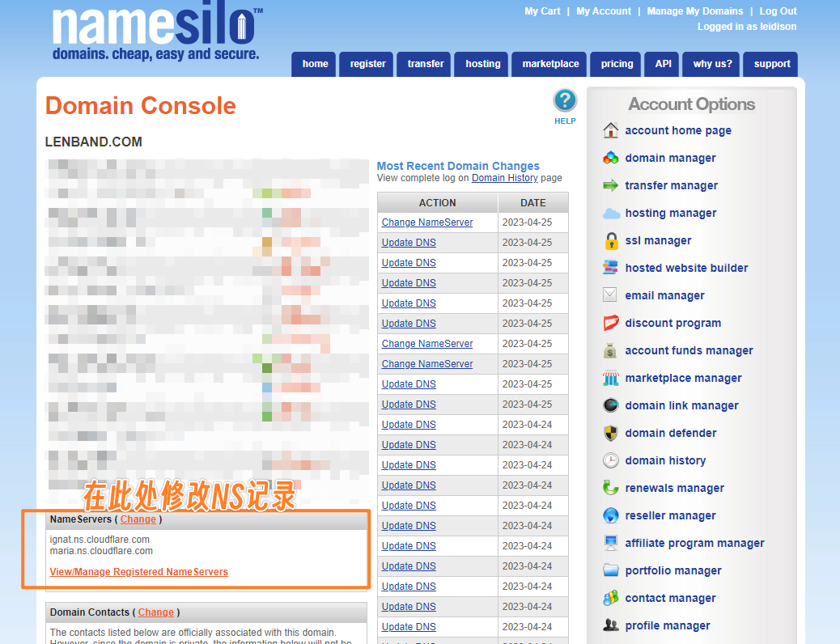
Task: Click the domain link manager globe icon
Action: [611, 405]
